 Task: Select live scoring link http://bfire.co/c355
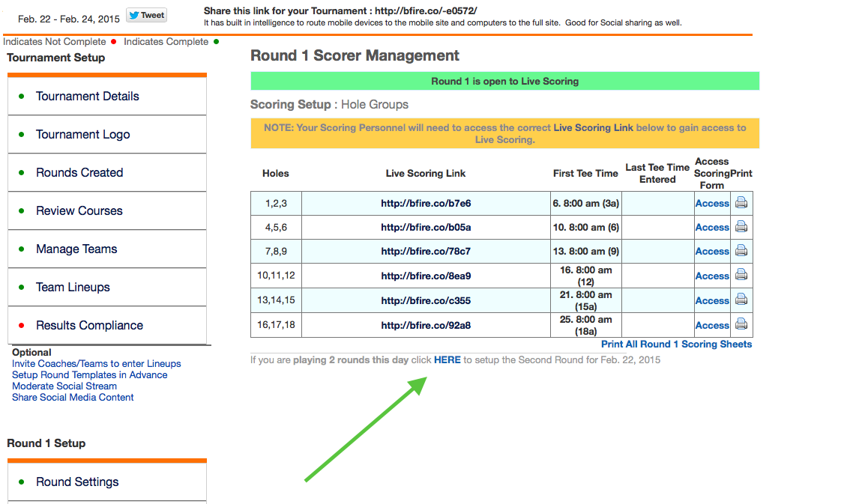[426, 300]
